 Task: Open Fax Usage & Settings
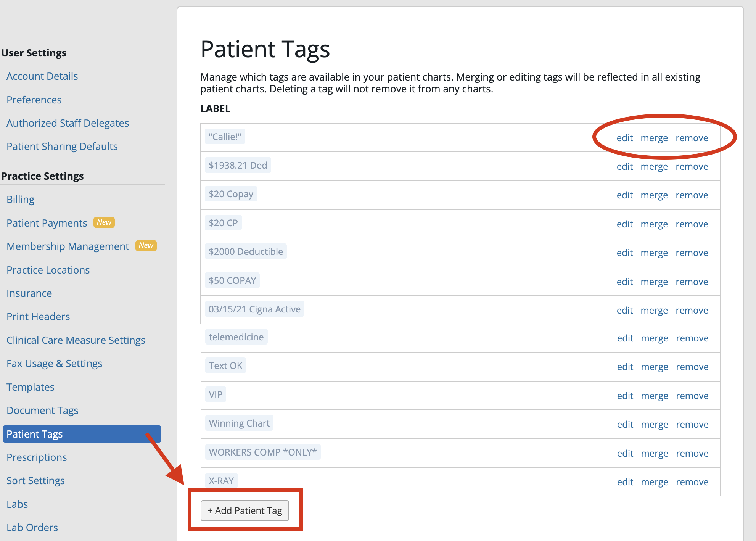pos(54,363)
